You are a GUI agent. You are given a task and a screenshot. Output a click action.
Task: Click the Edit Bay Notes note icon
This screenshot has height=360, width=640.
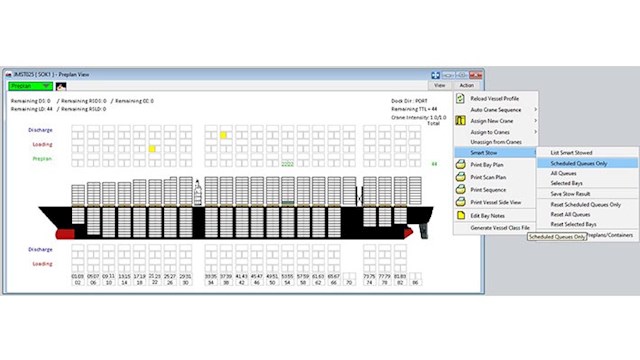coord(461,215)
